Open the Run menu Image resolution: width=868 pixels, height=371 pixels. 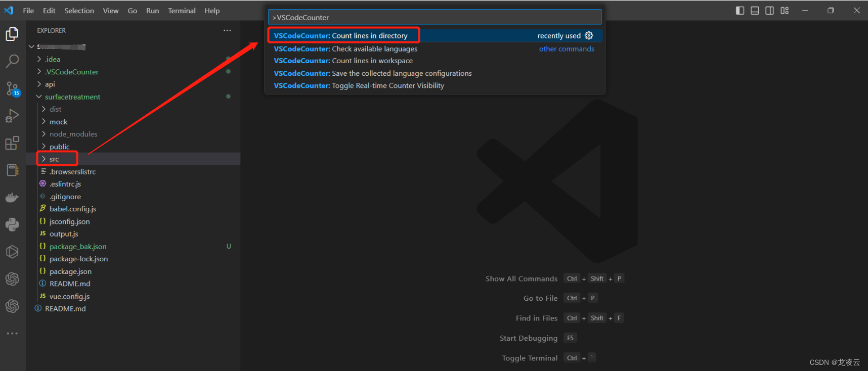click(152, 11)
